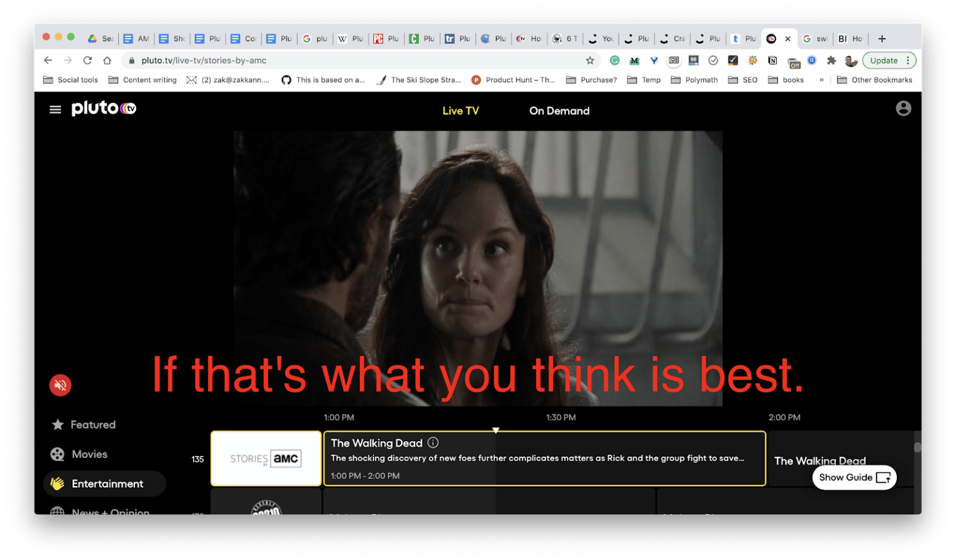Close the active Pluto TV tab
Screen dimensions: 956x560
click(x=788, y=39)
